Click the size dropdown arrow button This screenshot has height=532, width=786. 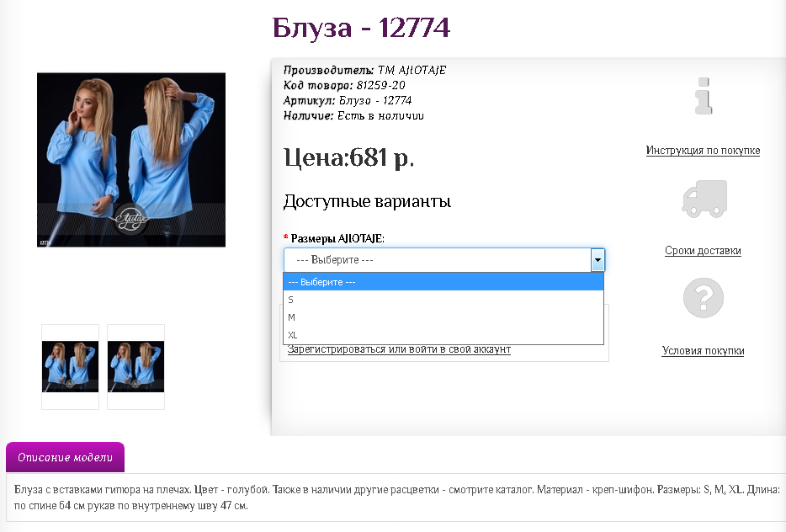coord(597,260)
